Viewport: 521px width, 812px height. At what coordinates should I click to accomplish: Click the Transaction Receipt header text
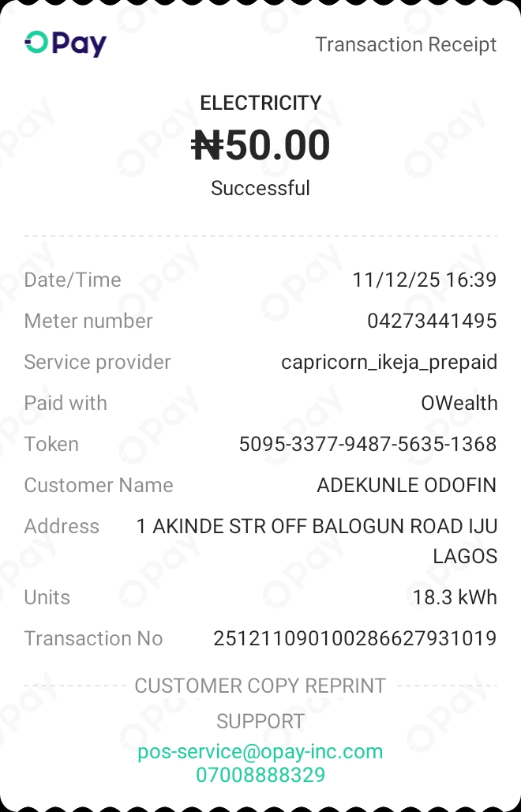[x=406, y=44]
